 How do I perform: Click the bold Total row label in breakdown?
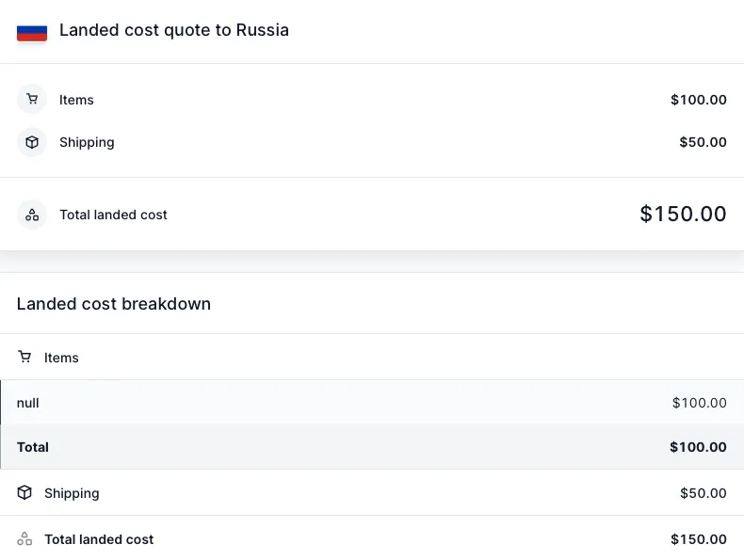click(x=33, y=447)
